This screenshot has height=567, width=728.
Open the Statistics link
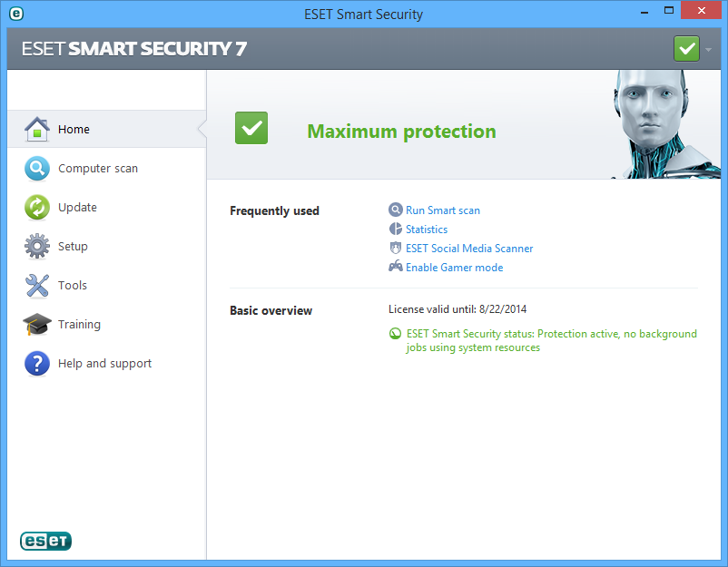tap(427, 230)
